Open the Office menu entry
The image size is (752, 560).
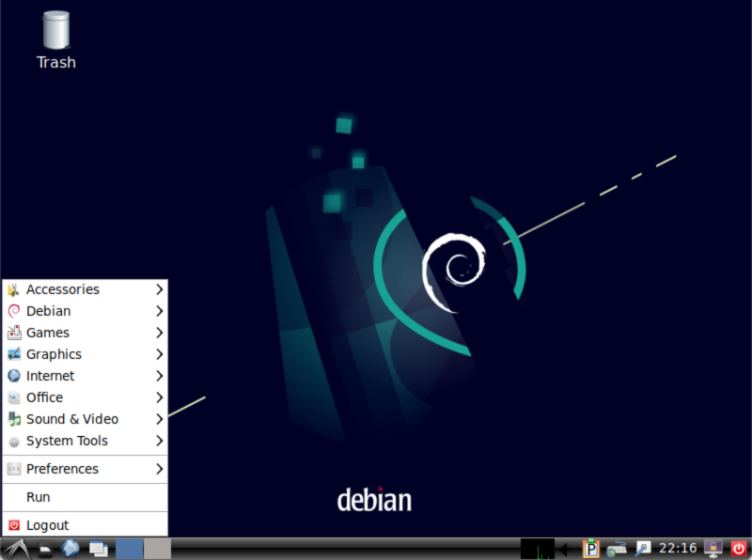[x=45, y=397]
